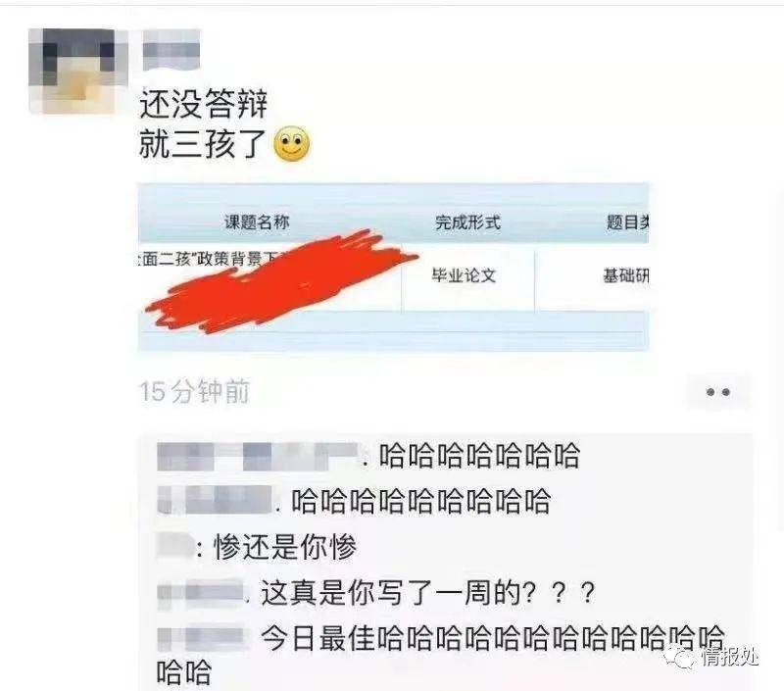The height and width of the screenshot is (691, 784).
Task: Tap the smiley emoji in post
Action: click(x=292, y=143)
